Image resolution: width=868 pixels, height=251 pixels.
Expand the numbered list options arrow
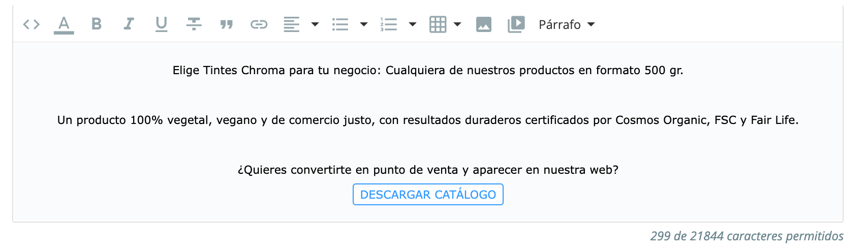(x=413, y=24)
